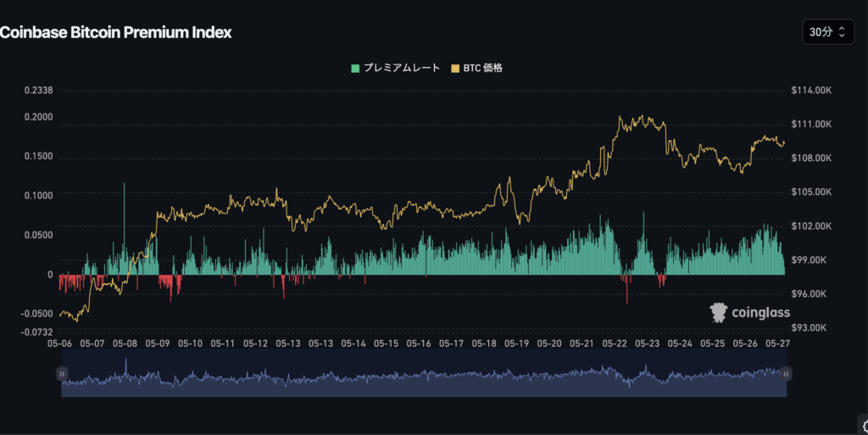The width and height of the screenshot is (868, 435).
Task: Click the 05-08 date label
Action: [x=125, y=343]
